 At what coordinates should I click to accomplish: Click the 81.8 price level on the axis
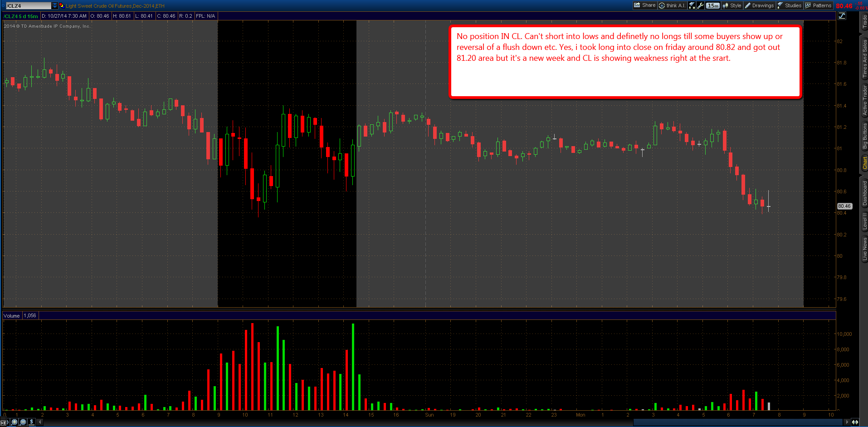pyautogui.click(x=841, y=63)
